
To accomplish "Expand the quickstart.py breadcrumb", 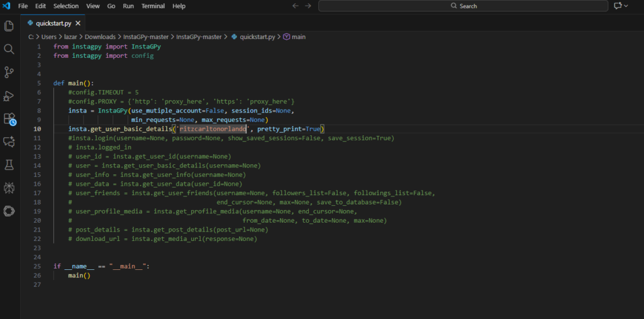I will tap(257, 36).
